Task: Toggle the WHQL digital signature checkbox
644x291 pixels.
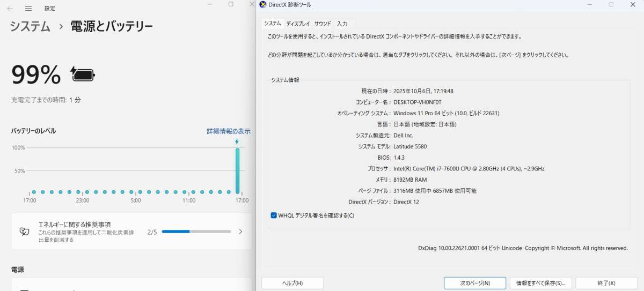Action: pyautogui.click(x=274, y=215)
